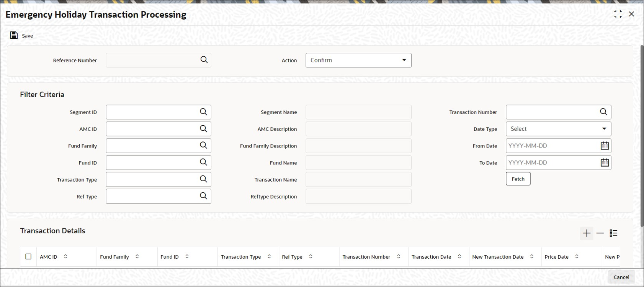Sort by Price Date column
Image resolution: width=644 pixels, height=287 pixels.
tap(577, 256)
